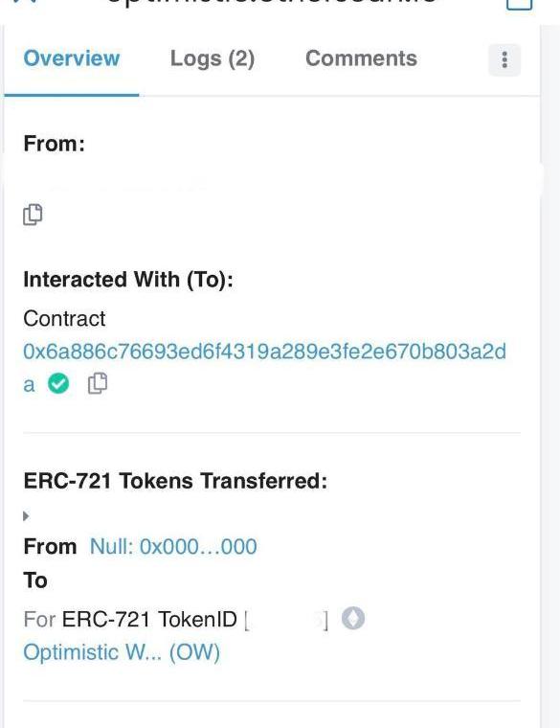Click the hidden ERC-721 TokenID value in brackets
Viewport: 560px width, 728px height.
pos(286,620)
